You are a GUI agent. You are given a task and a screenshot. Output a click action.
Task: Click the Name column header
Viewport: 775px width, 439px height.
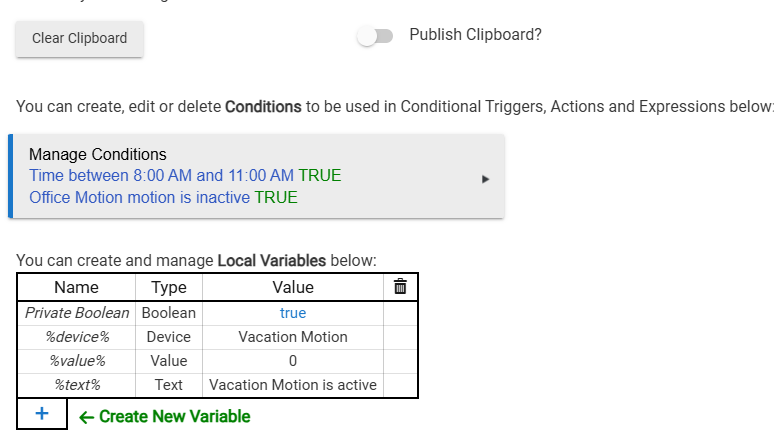pyautogui.click(x=77, y=287)
